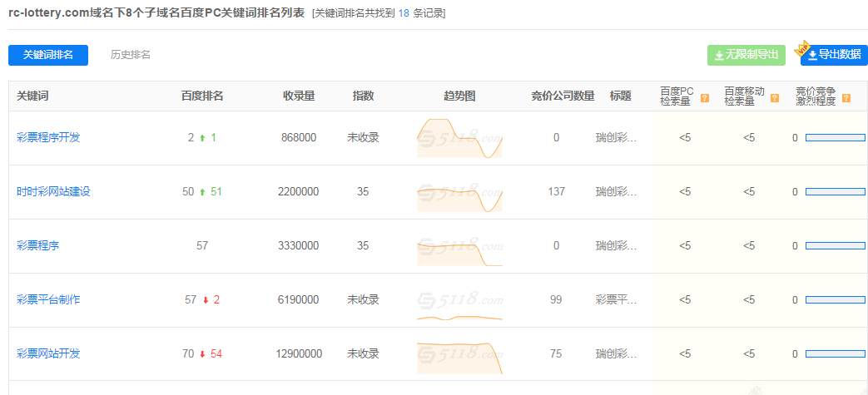
Task: Click the truncated title in 彩票平台制作 row
Action: [x=616, y=300]
